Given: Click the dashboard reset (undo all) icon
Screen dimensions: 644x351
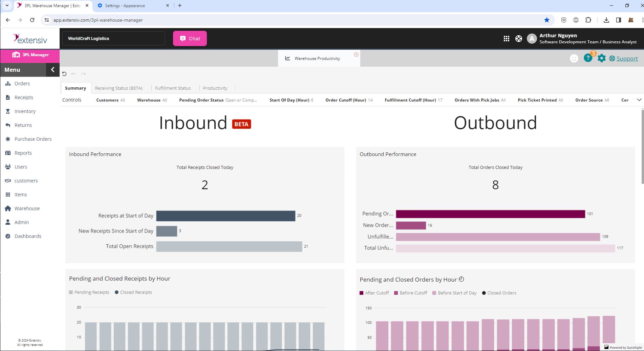Looking at the screenshot, I should tap(64, 74).
